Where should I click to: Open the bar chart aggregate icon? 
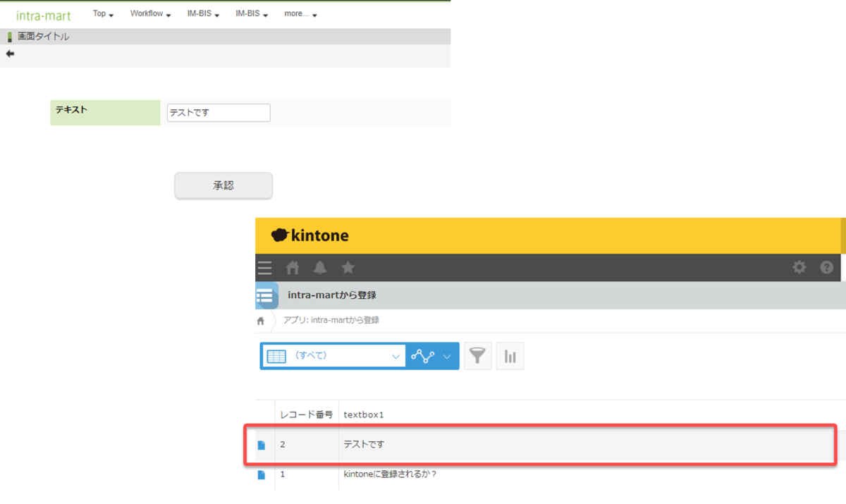point(510,357)
